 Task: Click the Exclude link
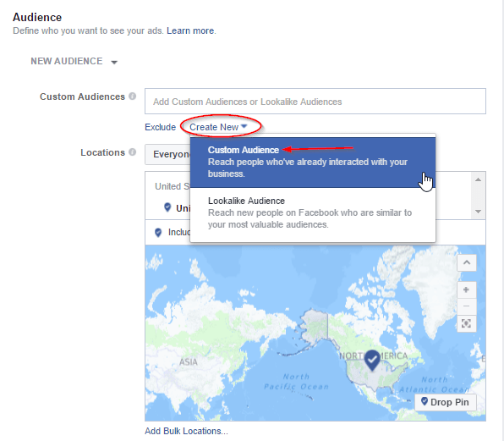click(161, 127)
